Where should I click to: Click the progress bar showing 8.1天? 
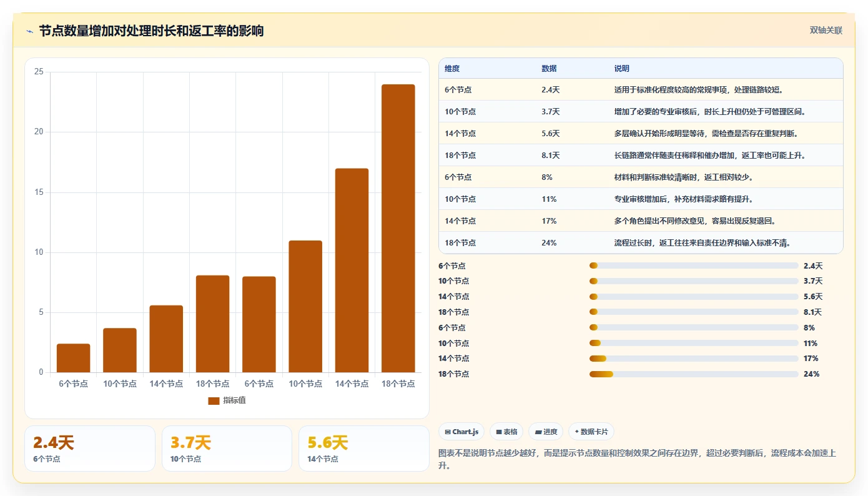pos(694,312)
